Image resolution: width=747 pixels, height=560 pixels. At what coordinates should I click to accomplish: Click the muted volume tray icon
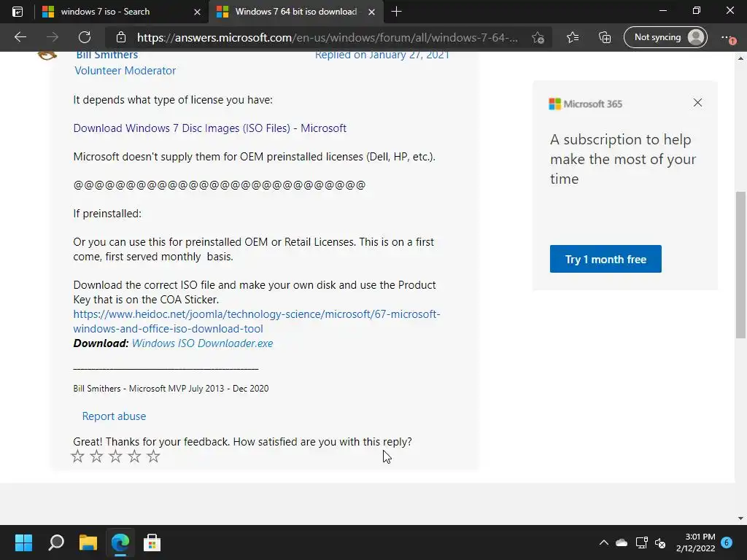point(660,542)
